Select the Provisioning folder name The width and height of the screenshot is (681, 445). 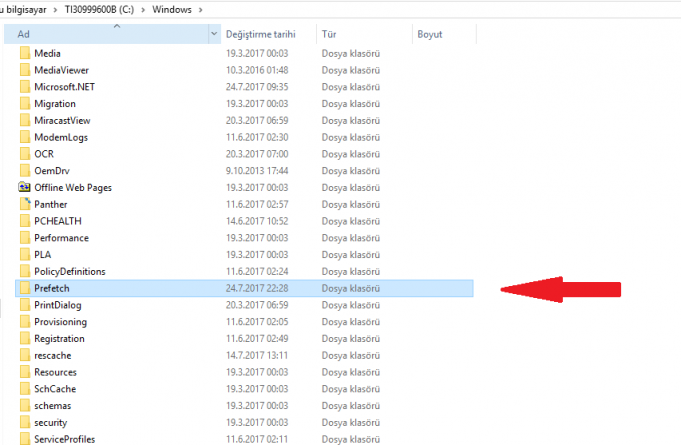coord(60,322)
